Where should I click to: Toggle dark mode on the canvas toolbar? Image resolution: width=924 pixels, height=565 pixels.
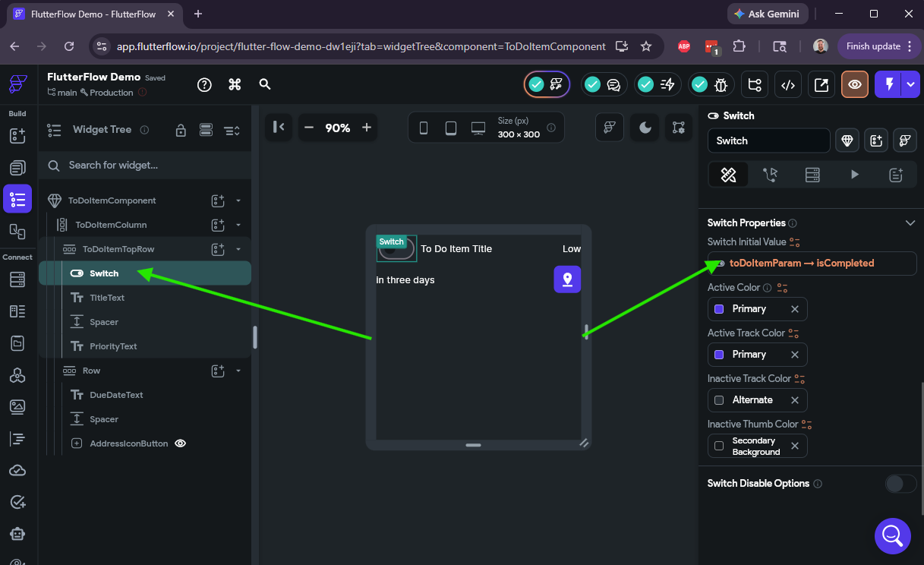point(645,128)
